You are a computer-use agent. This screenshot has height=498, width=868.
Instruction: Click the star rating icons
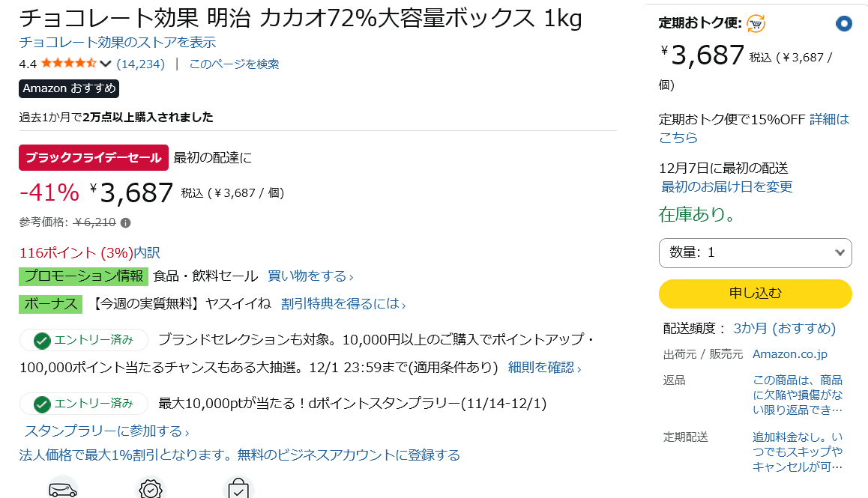click(x=68, y=64)
